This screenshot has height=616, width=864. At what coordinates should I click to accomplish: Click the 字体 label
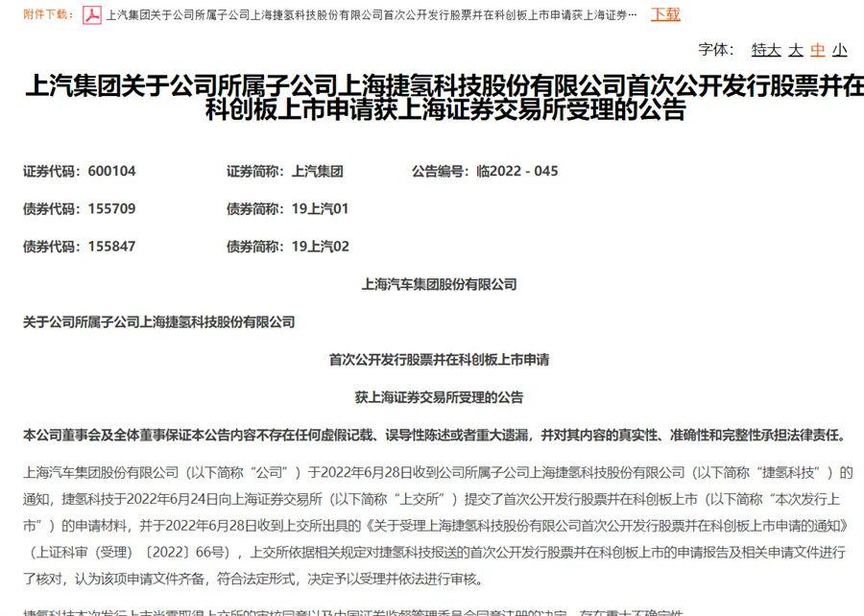tap(715, 50)
